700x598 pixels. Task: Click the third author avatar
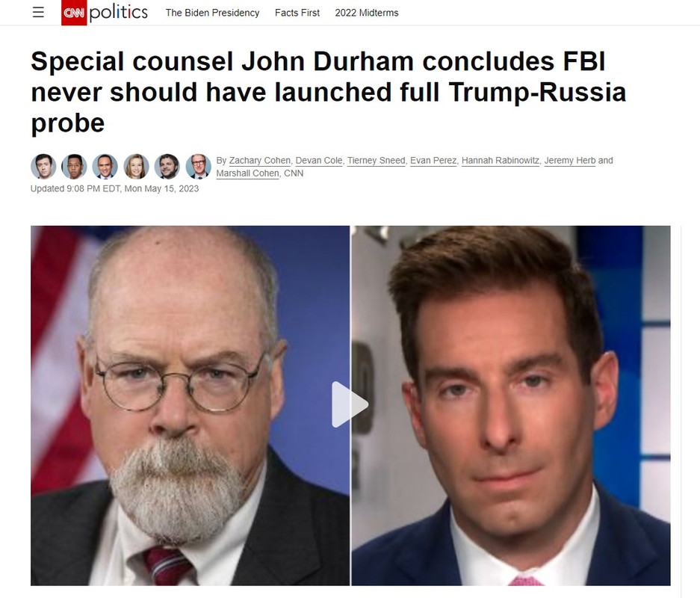tap(105, 167)
